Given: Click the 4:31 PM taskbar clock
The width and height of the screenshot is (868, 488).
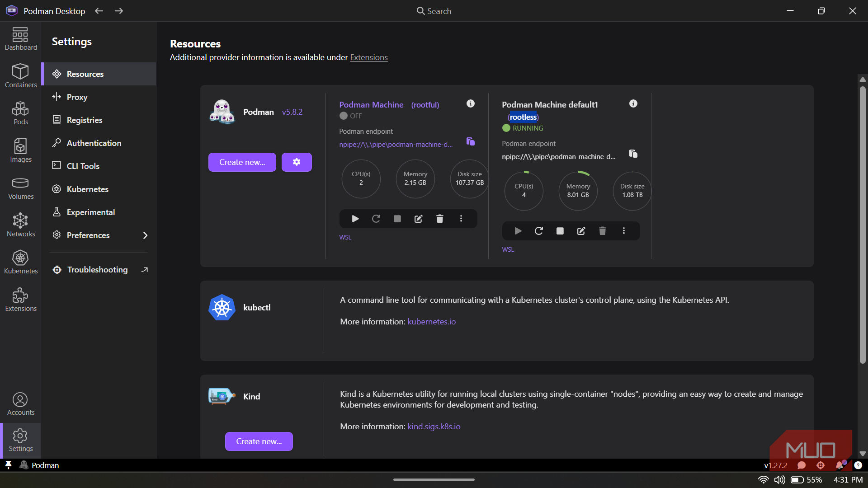Looking at the screenshot, I should coord(848,480).
